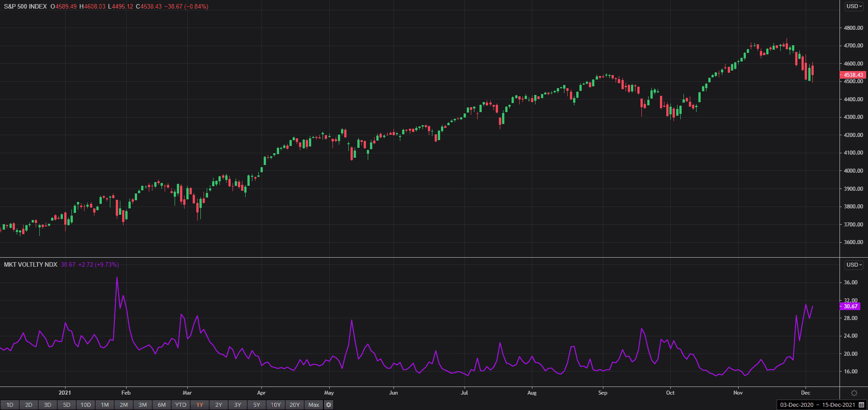Click the 2021 label on time axis
868x410 pixels.
click(65, 393)
